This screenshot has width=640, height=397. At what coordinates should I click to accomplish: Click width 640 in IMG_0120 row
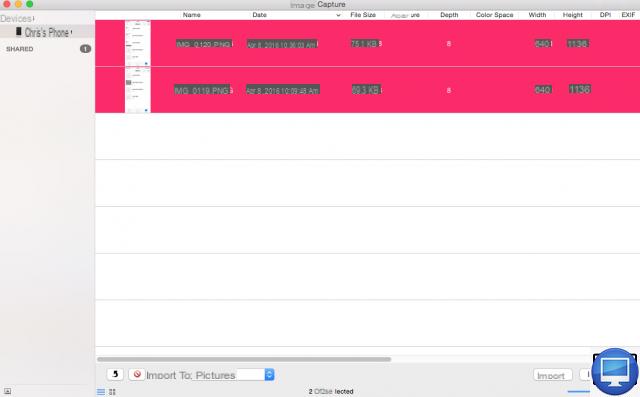click(542, 43)
